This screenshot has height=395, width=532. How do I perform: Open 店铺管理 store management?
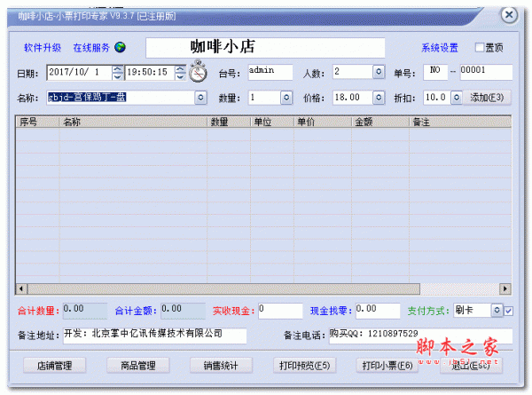coord(54,365)
